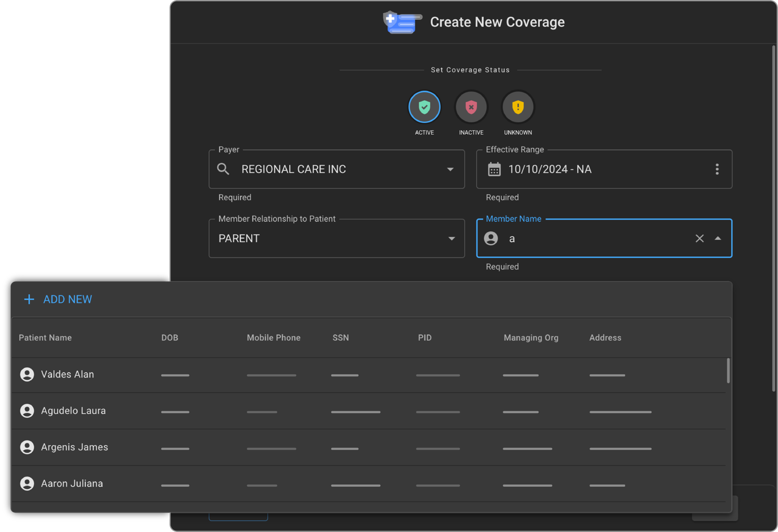Choose Argenis James from the results
The image size is (778, 532).
click(x=75, y=447)
